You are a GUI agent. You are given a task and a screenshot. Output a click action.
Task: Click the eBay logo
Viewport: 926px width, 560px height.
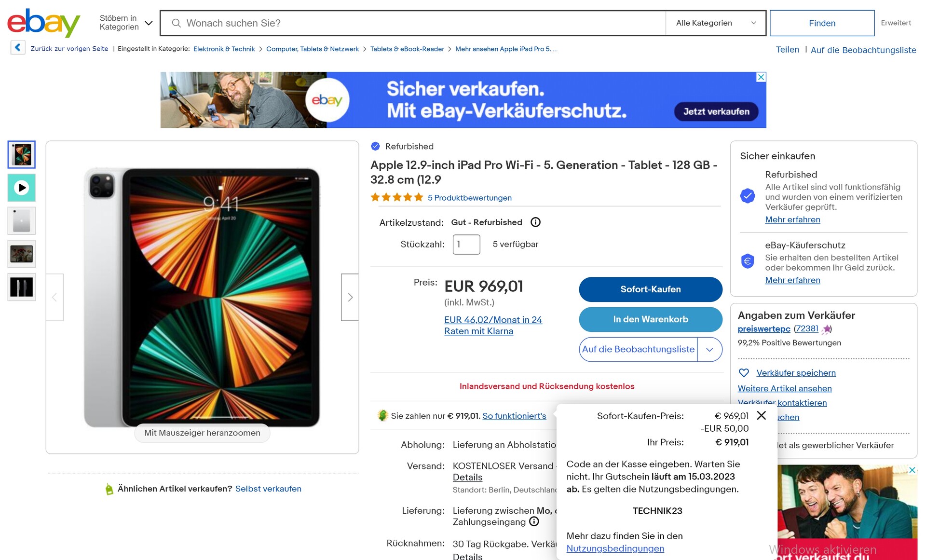click(43, 23)
